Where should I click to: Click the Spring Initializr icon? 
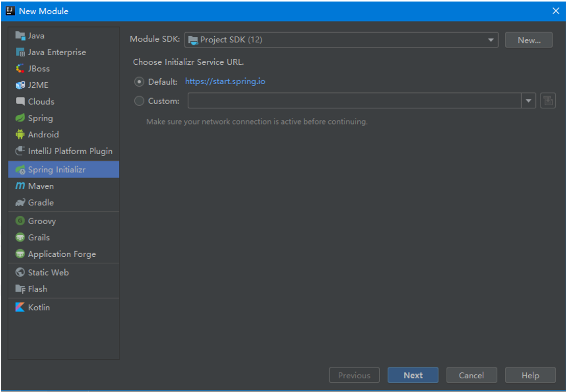tap(20, 169)
